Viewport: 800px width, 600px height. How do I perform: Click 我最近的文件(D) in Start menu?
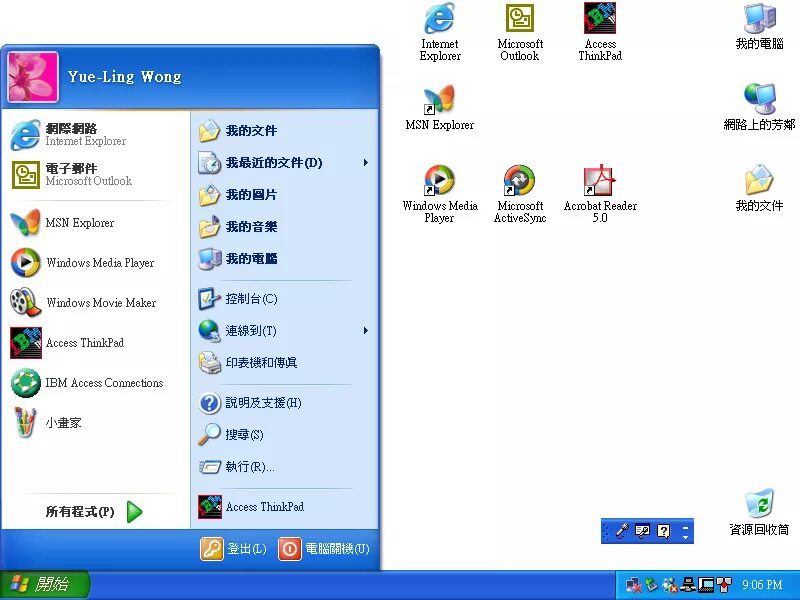coord(284,163)
